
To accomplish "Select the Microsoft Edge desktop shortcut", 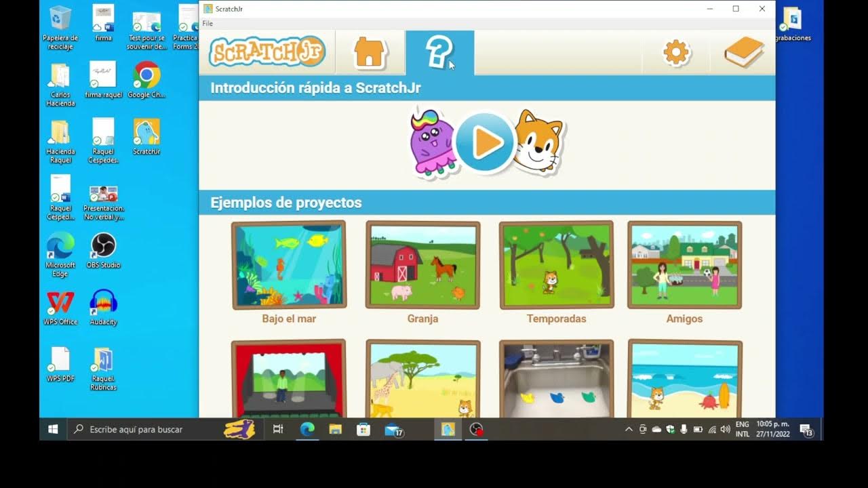I will tap(60, 255).
